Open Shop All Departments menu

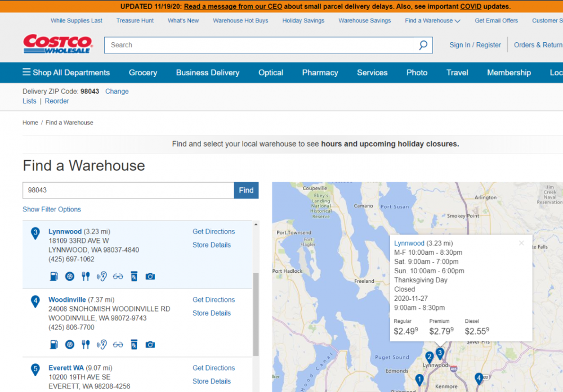pyautogui.click(x=66, y=73)
